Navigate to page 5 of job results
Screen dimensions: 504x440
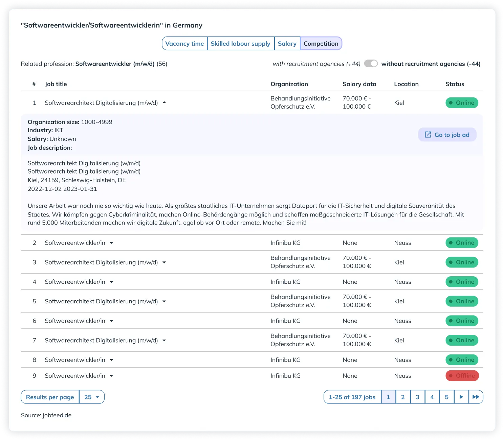click(x=446, y=397)
